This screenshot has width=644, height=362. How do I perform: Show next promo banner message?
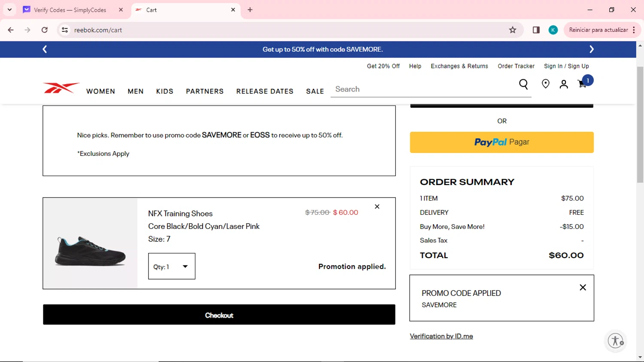[592, 49]
